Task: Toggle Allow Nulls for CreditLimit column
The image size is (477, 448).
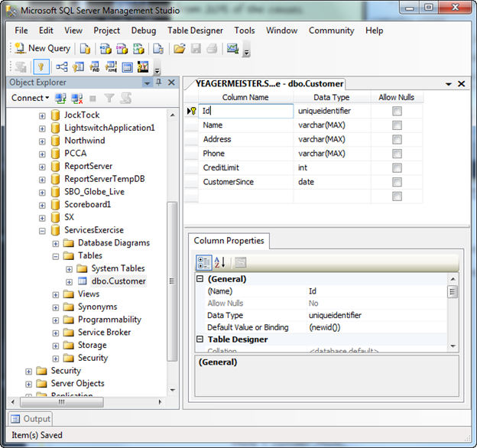Action: point(397,168)
